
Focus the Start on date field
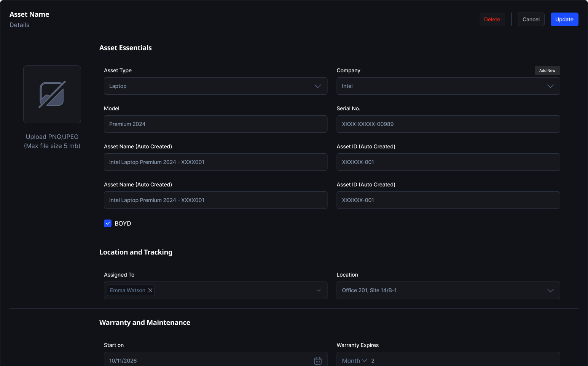pyautogui.click(x=206, y=361)
